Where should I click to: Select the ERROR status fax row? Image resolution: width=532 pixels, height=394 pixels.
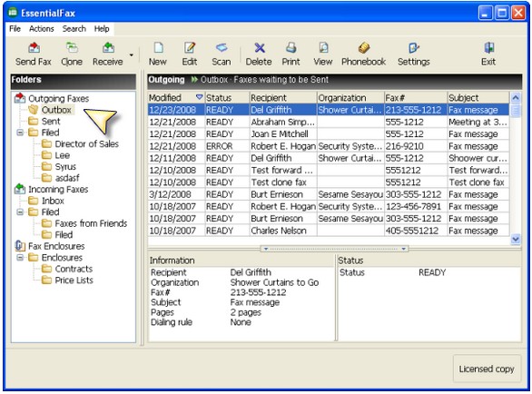329,146
